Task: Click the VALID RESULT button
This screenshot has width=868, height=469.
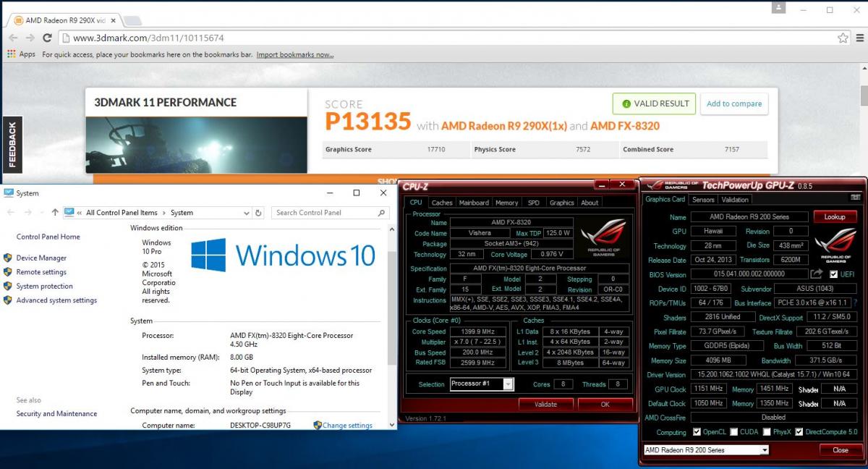Action: (x=655, y=103)
